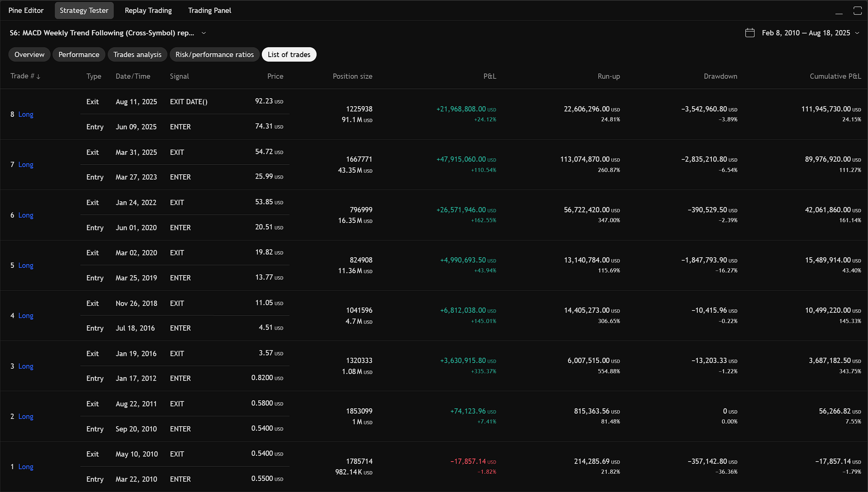Screen dimensions: 868x492
Task: Show the Performance report tab
Action: pyautogui.click(x=79, y=54)
